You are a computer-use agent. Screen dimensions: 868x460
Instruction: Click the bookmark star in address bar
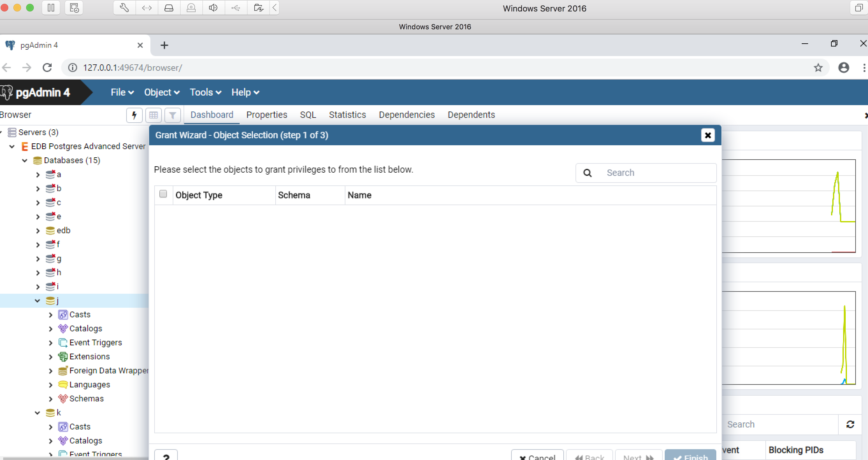819,68
